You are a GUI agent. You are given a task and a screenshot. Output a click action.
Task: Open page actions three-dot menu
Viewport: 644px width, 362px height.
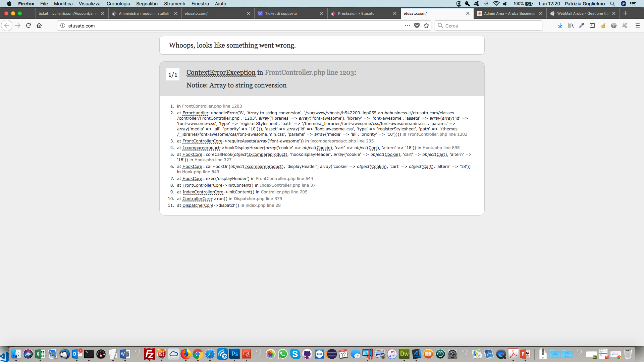[407, 25]
